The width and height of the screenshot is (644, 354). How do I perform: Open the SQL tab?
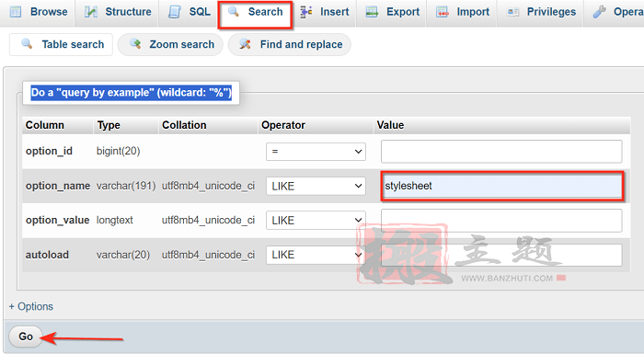coord(189,12)
